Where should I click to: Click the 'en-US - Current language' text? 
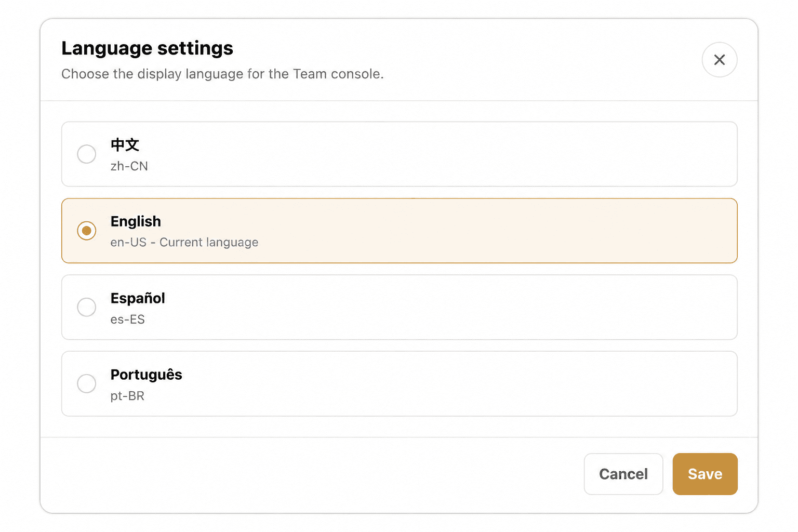(x=184, y=243)
